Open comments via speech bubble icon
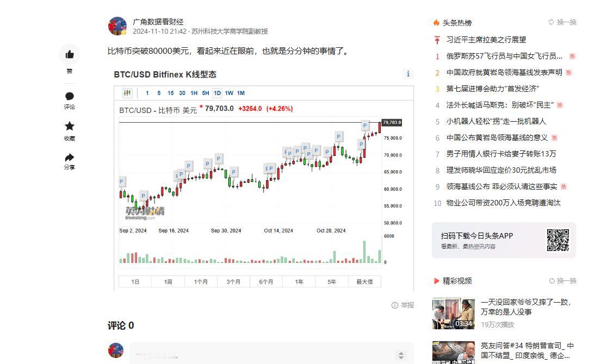 (70, 96)
